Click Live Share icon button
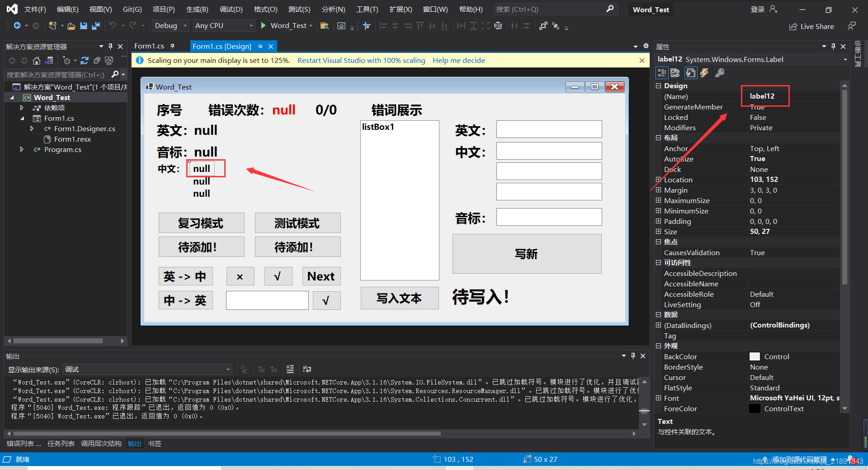Viewport: 868px width, 470px height. click(811, 26)
